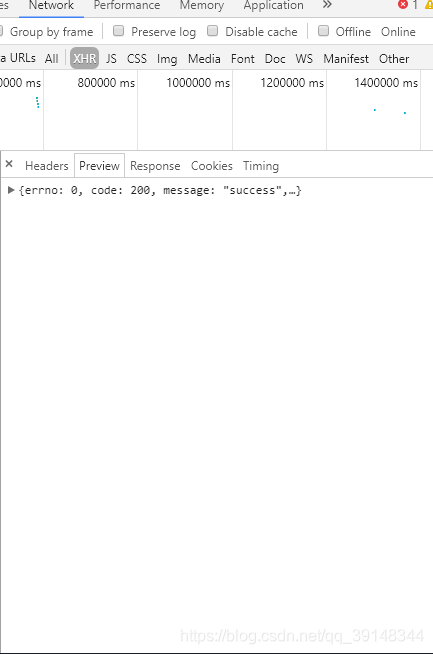The image size is (433, 654).
Task: Filter requests by Doc
Action: [275, 59]
